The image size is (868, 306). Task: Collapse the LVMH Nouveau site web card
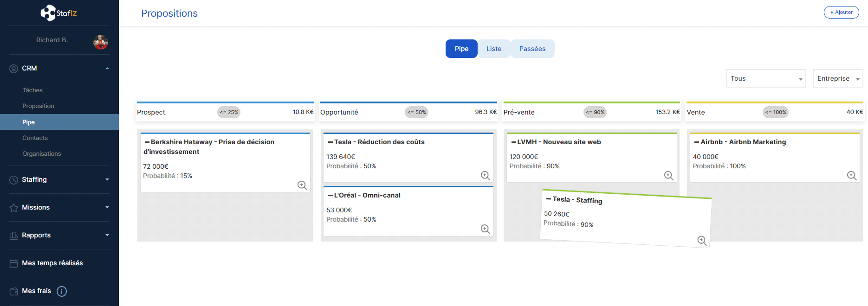click(514, 142)
